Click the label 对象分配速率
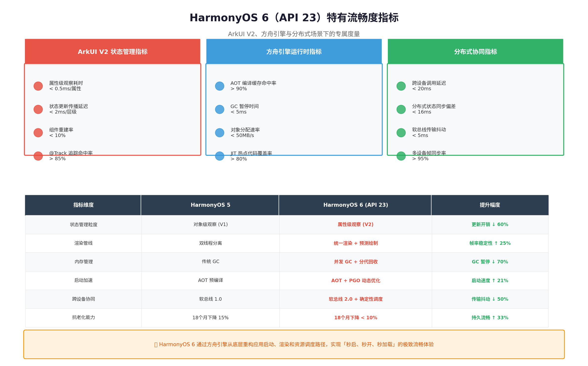 [x=245, y=130]
